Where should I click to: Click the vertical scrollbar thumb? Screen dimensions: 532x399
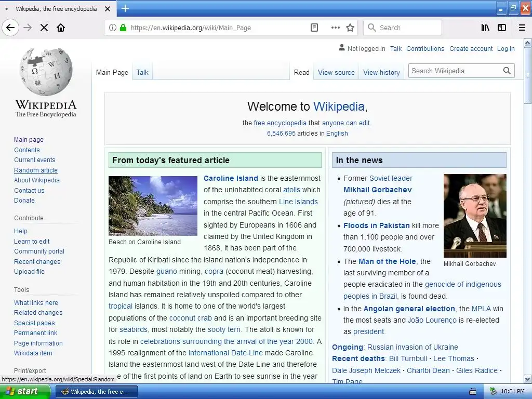pos(528,75)
